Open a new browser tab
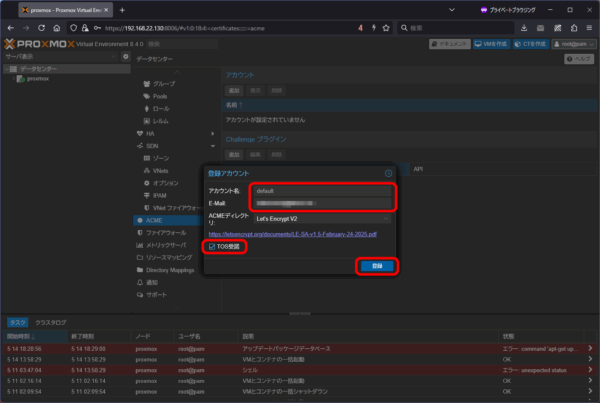Image resolution: width=600 pixels, height=403 pixels. [122, 10]
